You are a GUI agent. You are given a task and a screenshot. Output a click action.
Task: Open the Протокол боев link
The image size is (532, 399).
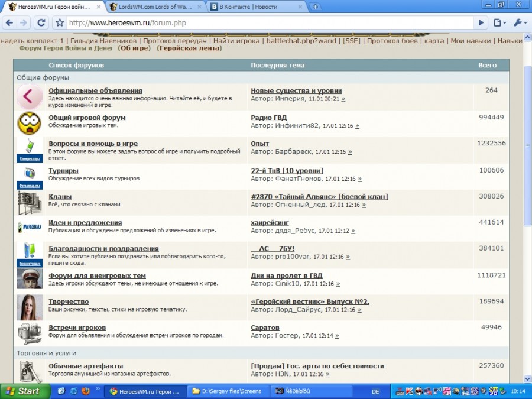click(392, 41)
